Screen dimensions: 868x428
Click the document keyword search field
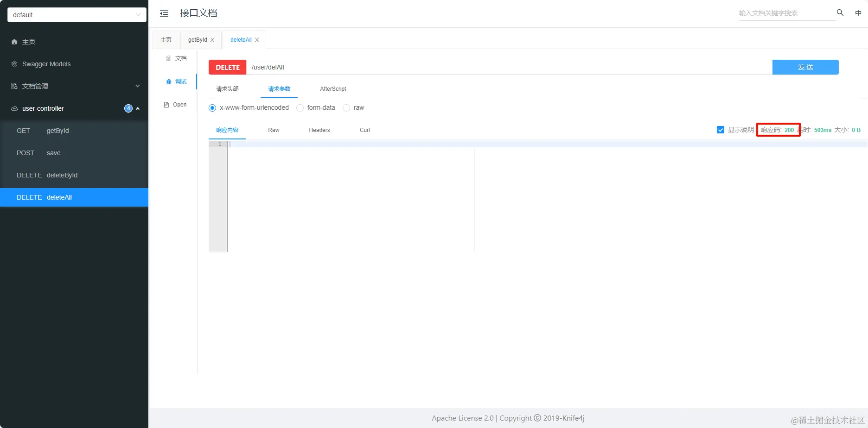tap(786, 13)
